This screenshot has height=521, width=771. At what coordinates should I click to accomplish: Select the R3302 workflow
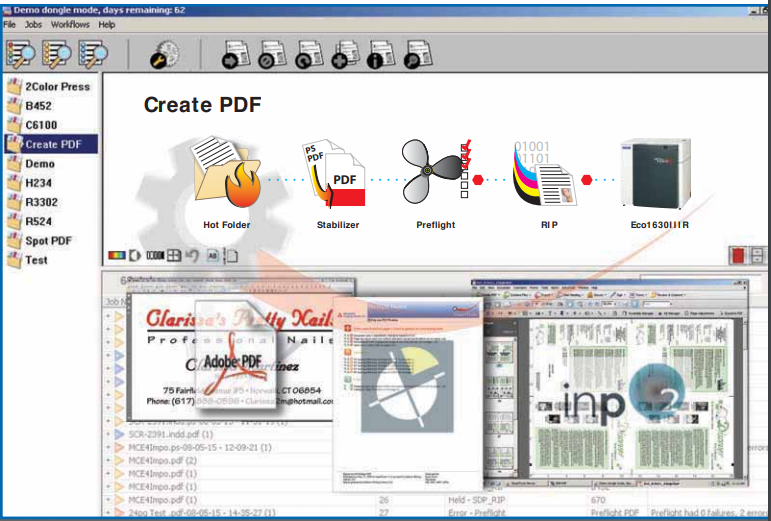tap(33, 202)
